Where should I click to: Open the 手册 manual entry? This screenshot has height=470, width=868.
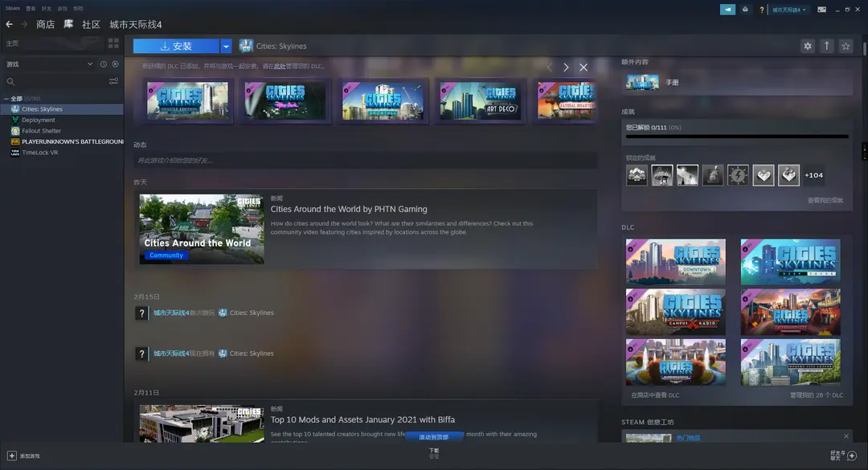pyautogui.click(x=737, y=83)
